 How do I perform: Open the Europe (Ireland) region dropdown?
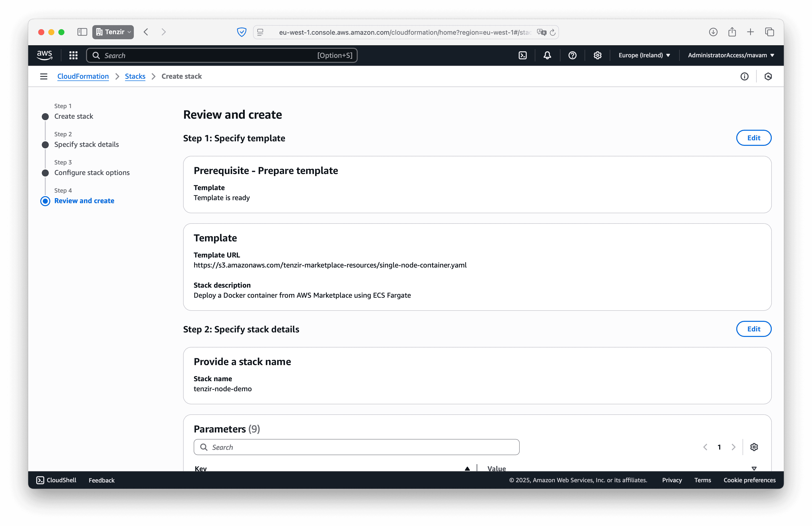[x=644, y=55]
